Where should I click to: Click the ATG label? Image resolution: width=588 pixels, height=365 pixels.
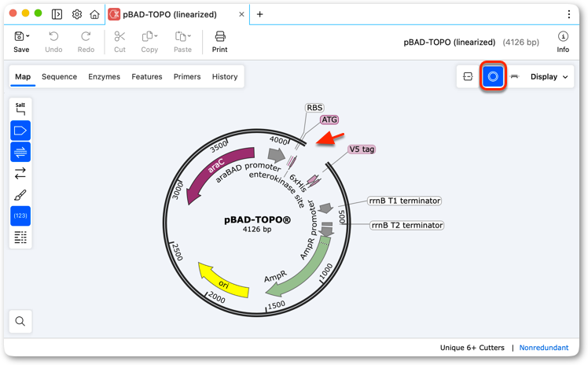click(x=329, y=120)
